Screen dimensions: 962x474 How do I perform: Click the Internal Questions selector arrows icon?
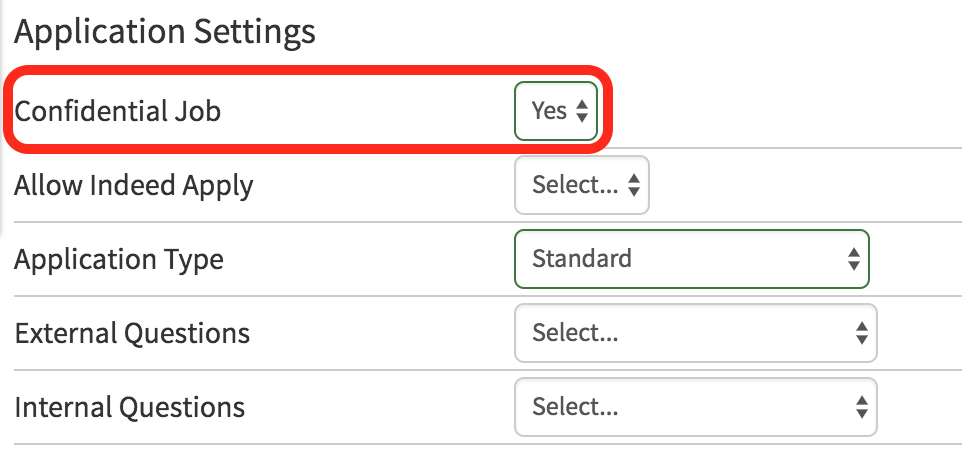860,407
